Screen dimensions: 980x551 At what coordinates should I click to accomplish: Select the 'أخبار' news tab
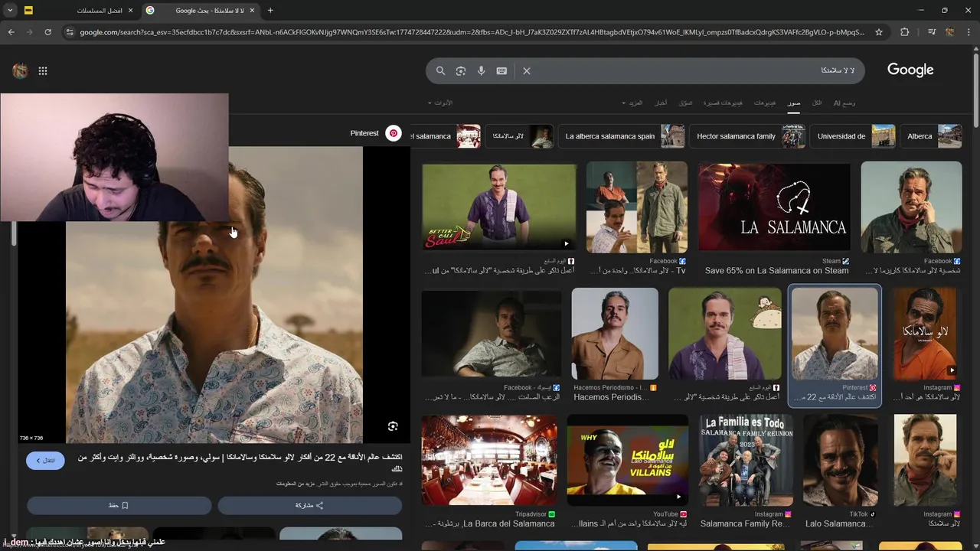tap(661, 103)
